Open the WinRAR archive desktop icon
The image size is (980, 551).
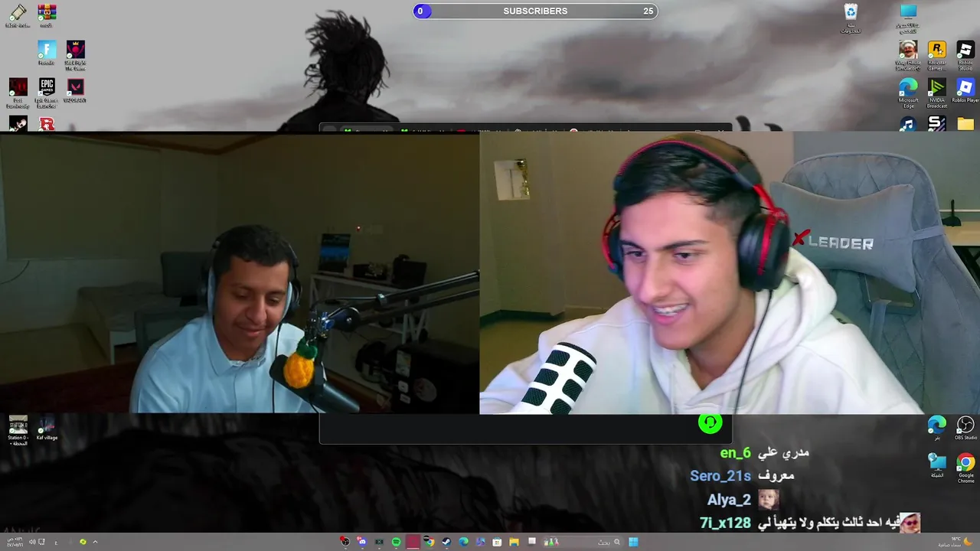[47, 15]
